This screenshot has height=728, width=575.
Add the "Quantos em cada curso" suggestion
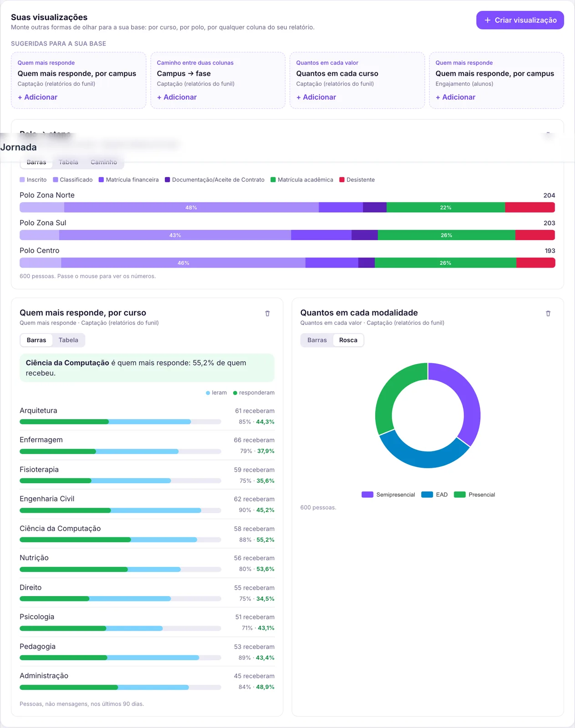tap(316, 97)
